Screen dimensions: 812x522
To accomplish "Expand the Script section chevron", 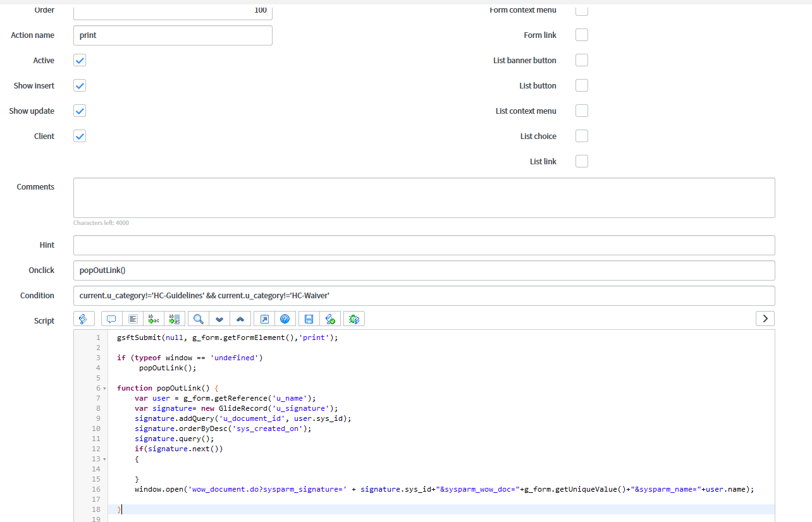I will pos(765,319).
